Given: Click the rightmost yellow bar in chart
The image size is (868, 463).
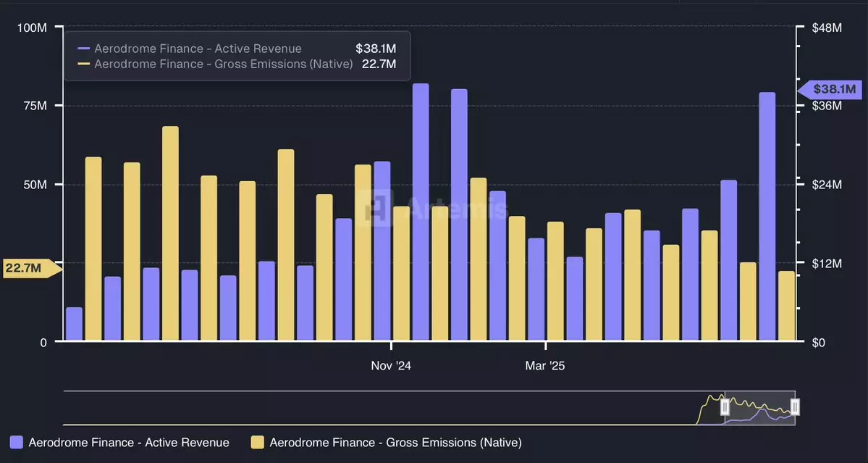Looking at the screenshot, I should 786,306.
